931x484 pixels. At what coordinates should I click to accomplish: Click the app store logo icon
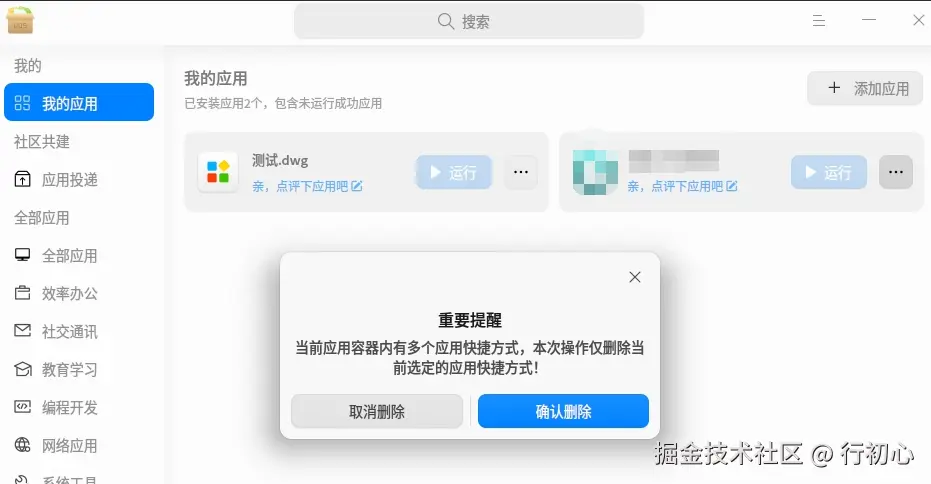[x=20, y=20]
